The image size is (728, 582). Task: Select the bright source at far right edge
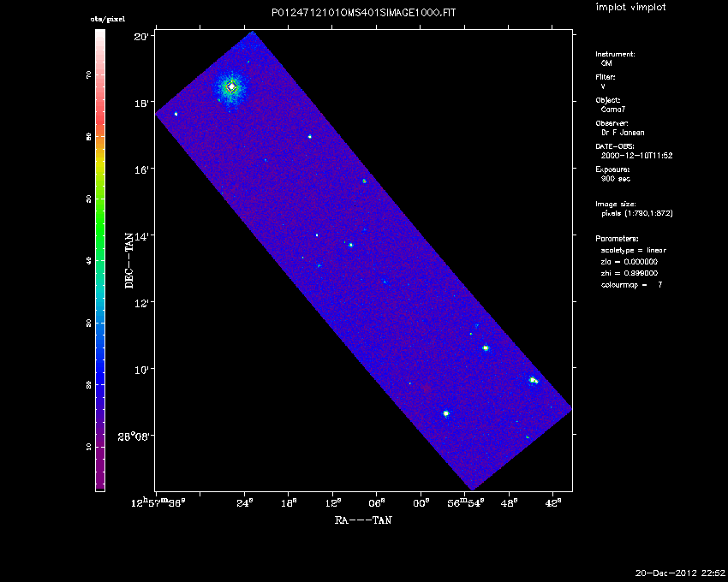click(x=533, y=380)
